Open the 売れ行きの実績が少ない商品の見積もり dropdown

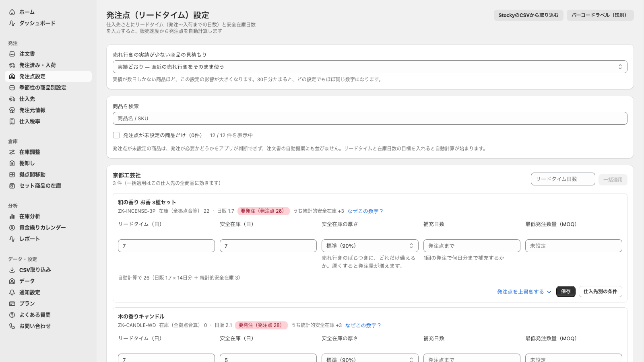coord(370,67)
